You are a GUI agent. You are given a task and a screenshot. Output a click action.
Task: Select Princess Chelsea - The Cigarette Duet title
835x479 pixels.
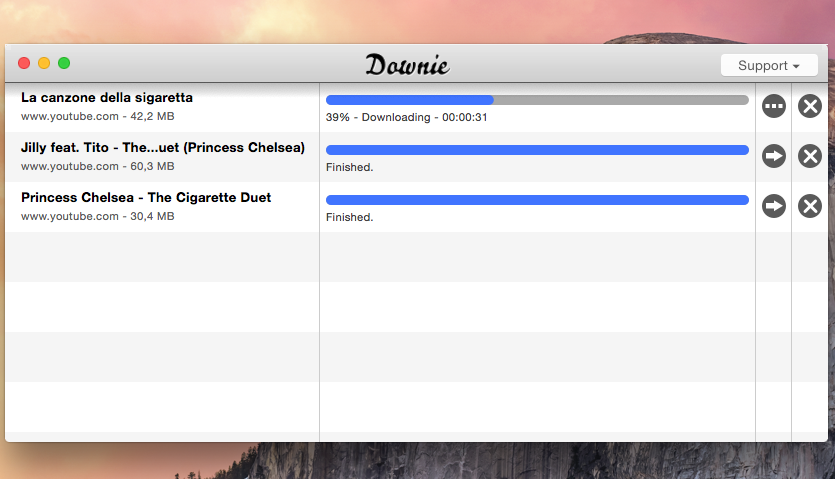tap(146, 198)
